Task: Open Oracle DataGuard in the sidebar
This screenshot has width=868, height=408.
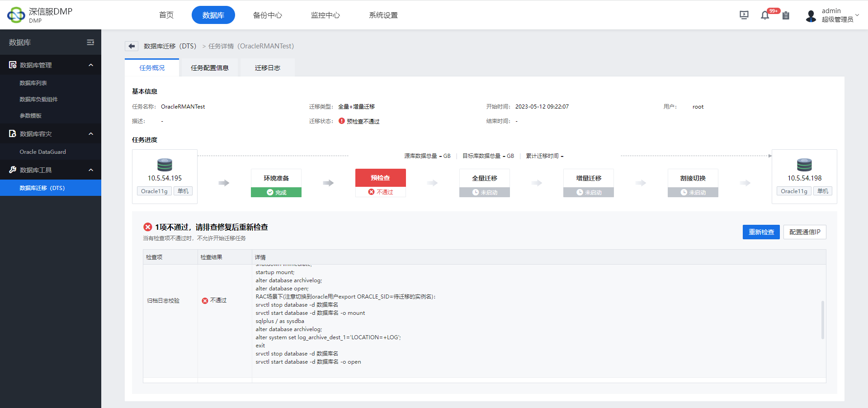Action: tap(42, 152)
